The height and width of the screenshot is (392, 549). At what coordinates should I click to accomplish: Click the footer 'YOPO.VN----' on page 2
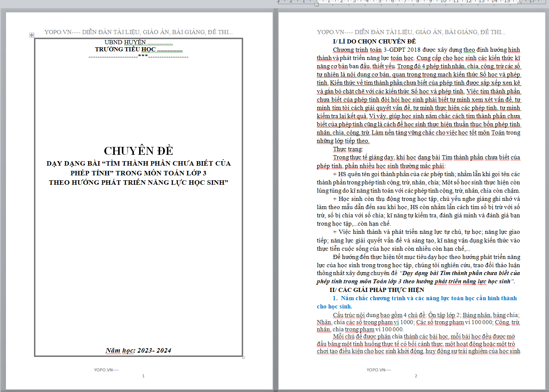tap(379, 370)
